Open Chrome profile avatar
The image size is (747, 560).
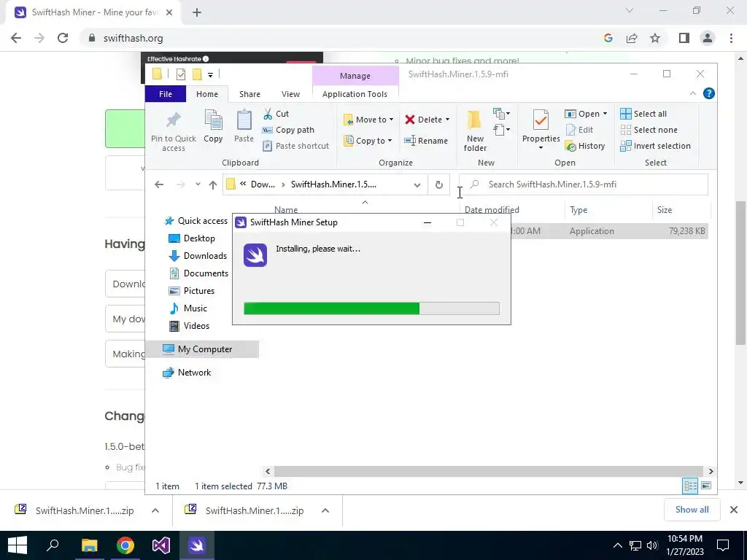(708, 38)
